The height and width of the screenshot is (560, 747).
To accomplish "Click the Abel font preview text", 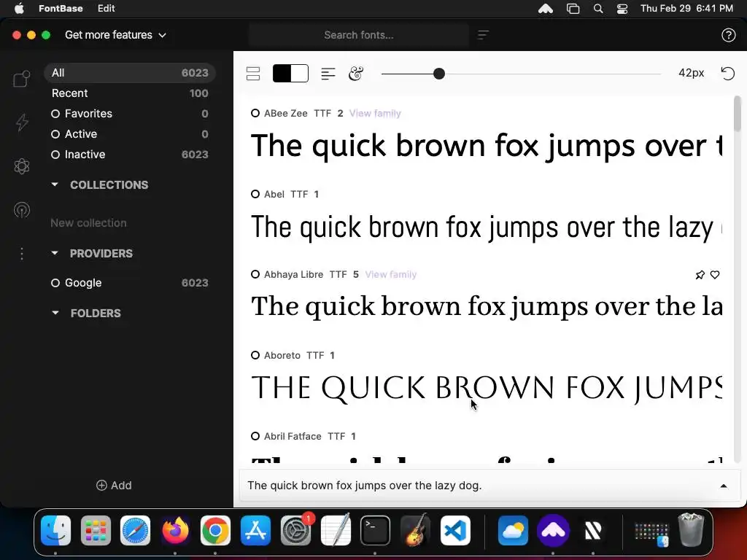I will pos(487,227).
